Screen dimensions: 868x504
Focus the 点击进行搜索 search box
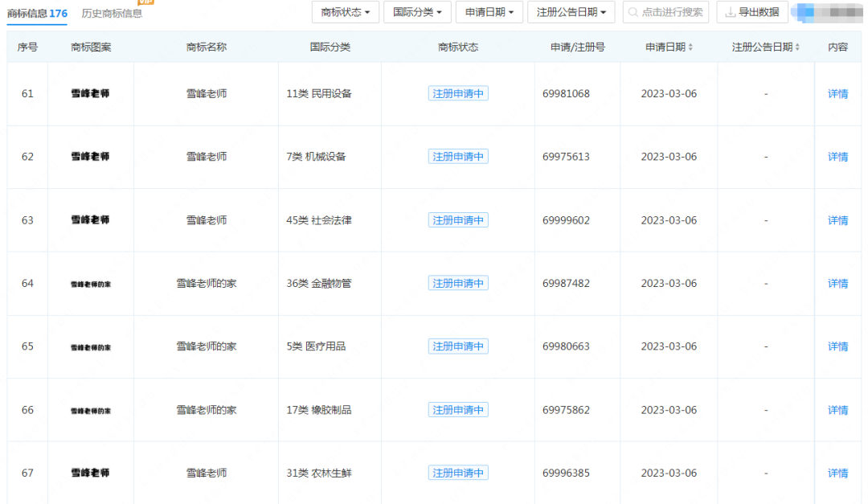tap(666, 12)
